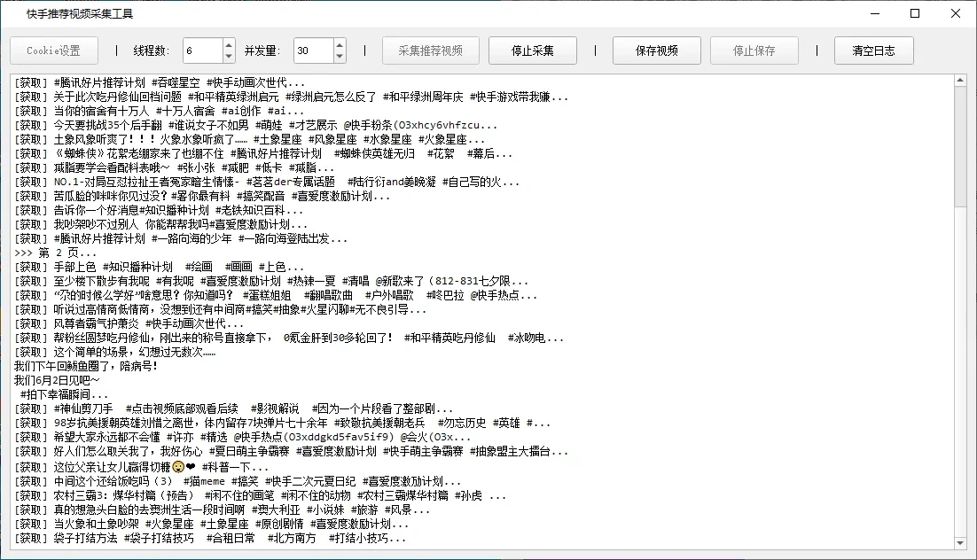The image size is (977, 560).
Task: Click log line starting '神仙剪刀手'
Action: [233, 409]
